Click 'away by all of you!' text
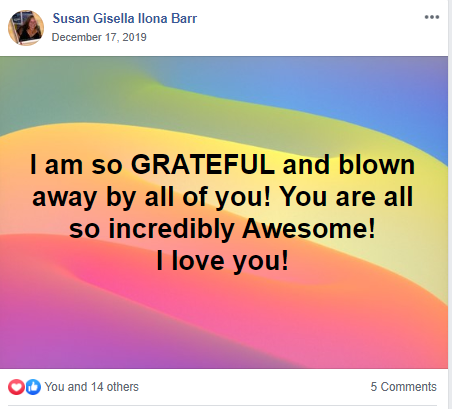 [x=152, y=197]
